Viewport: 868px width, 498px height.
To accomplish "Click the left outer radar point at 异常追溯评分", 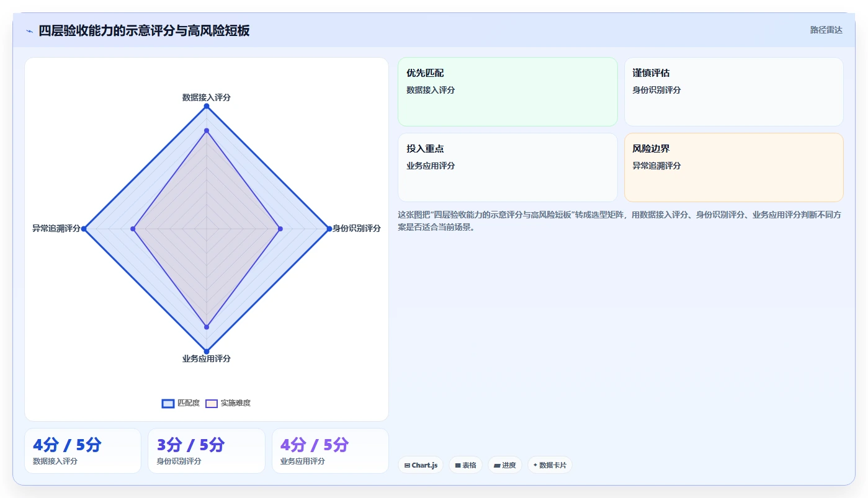I will pyautogui.click(x=84, y=229).
